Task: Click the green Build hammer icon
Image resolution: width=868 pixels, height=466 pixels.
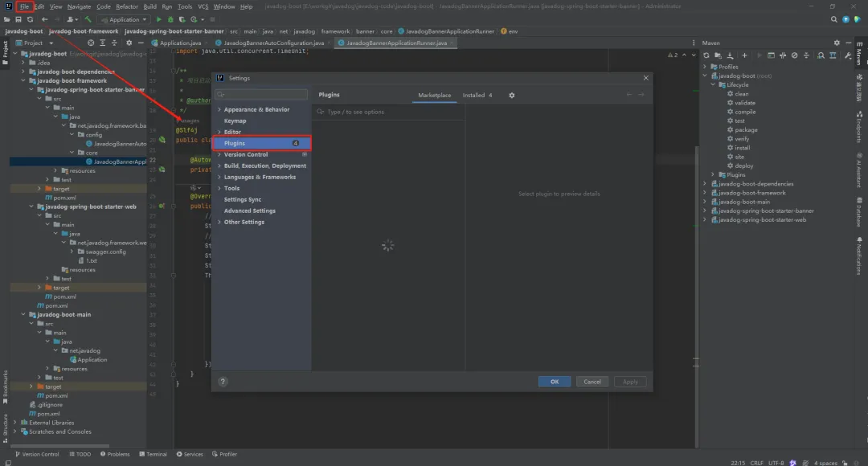Action: [88, 19]
